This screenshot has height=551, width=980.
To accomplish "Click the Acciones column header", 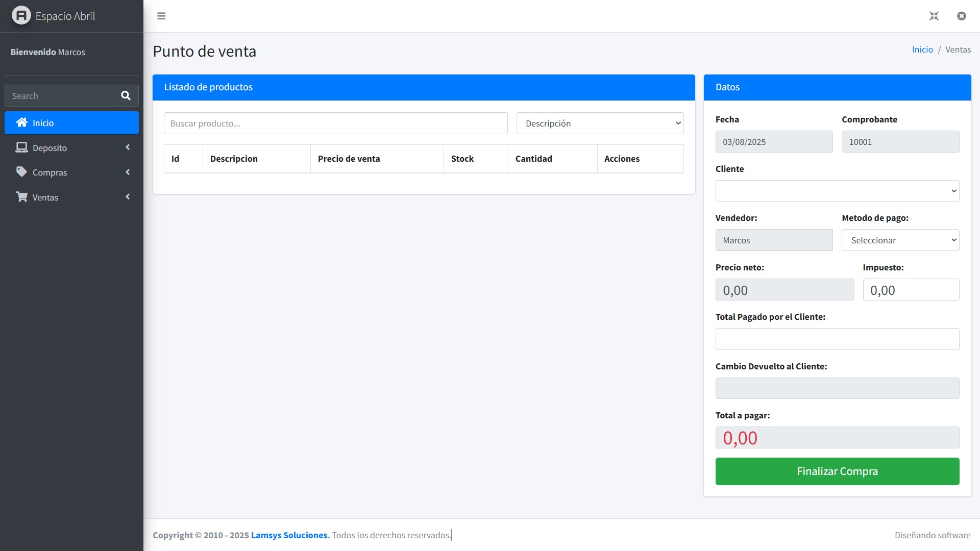I will pos(641,159).
